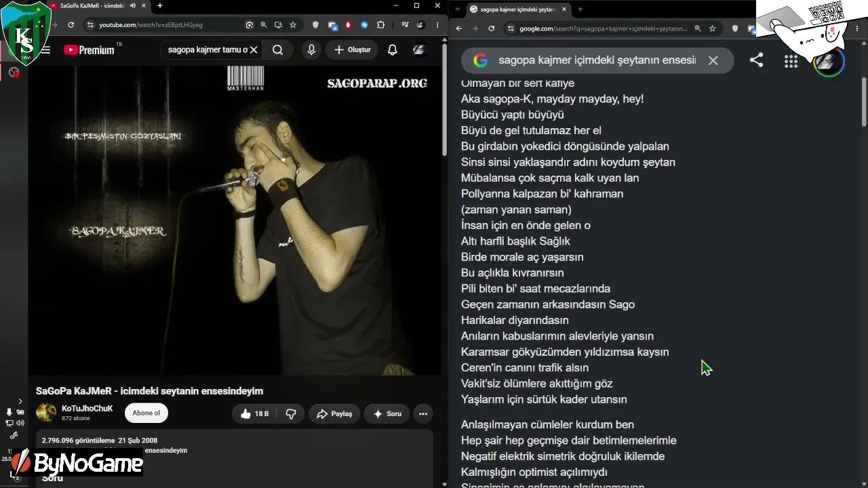This screenshot has height=488, width=868.
Task: Open zoom control in YouTube address bar
Action: pos(264,25)
